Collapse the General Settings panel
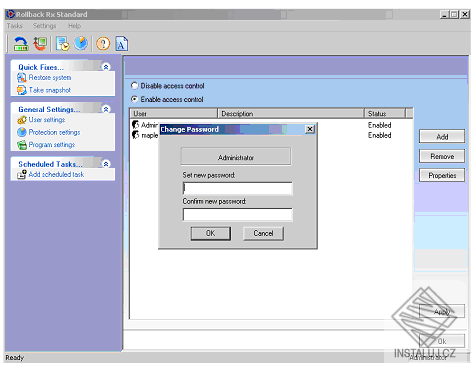Viewport: 475px width, 380px height. [106, 109]
